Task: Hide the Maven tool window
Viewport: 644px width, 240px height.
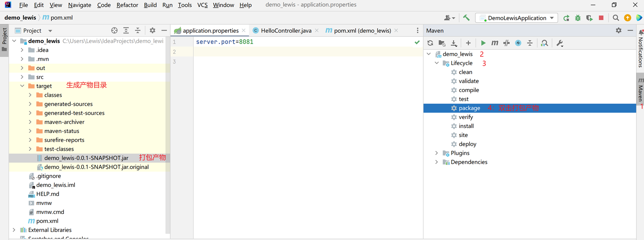Action: [630, 30]
